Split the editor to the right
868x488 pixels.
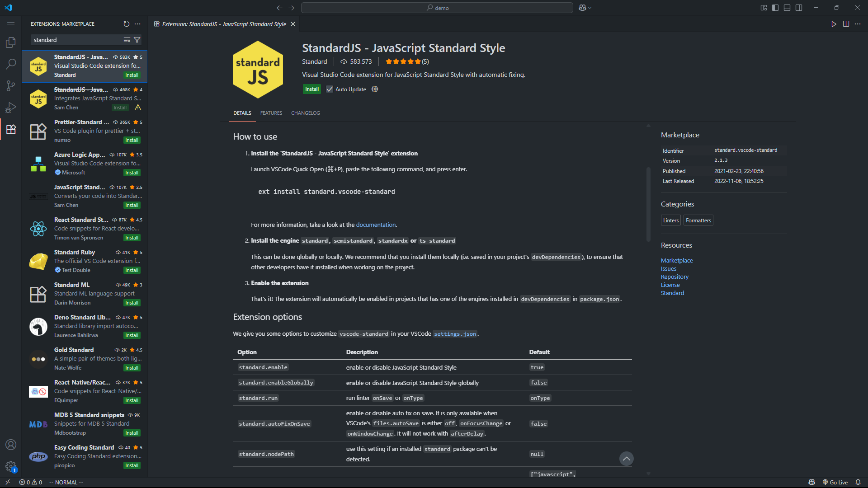846,24
